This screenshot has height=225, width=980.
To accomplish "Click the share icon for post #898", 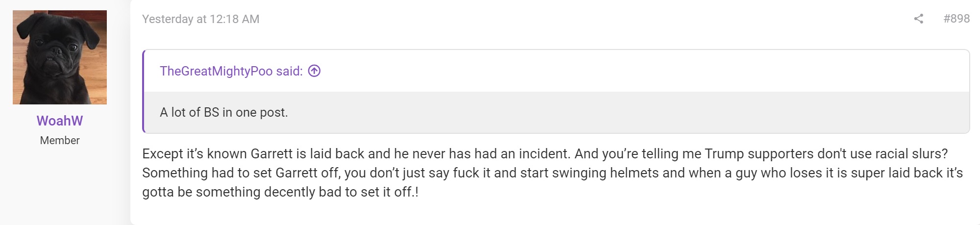I will point(919,19).
